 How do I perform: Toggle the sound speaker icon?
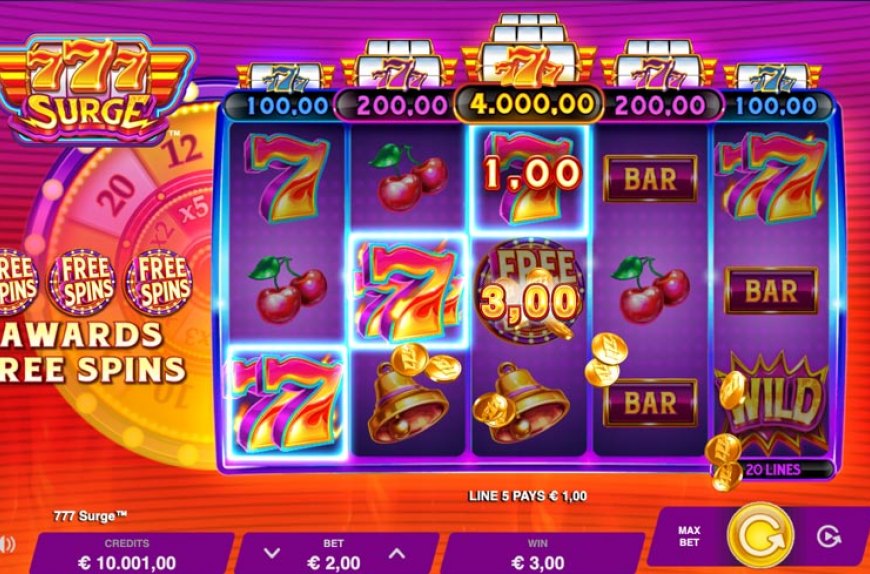pyautogui.click(x=6, y=544)
